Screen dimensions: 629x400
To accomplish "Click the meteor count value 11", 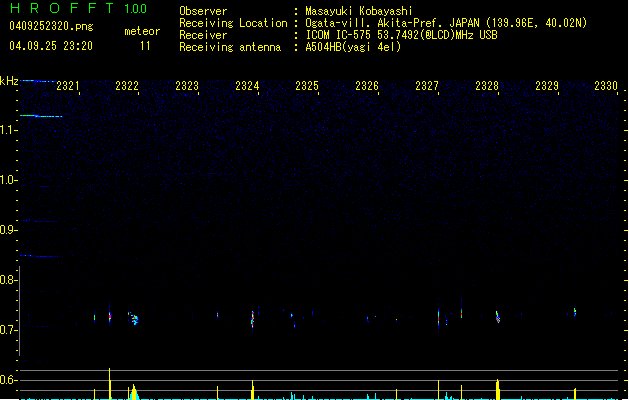I will [x=145, y=46].
